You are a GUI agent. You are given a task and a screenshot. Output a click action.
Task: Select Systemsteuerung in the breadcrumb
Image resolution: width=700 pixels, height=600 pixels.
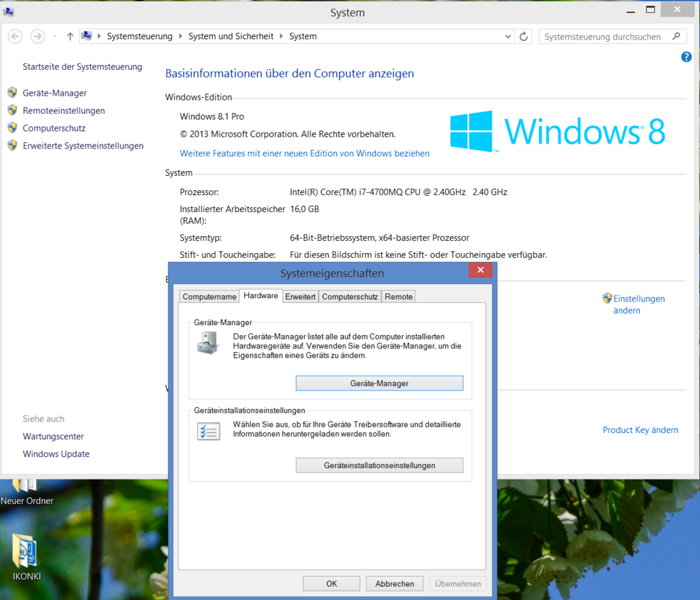tap(139, 36)
